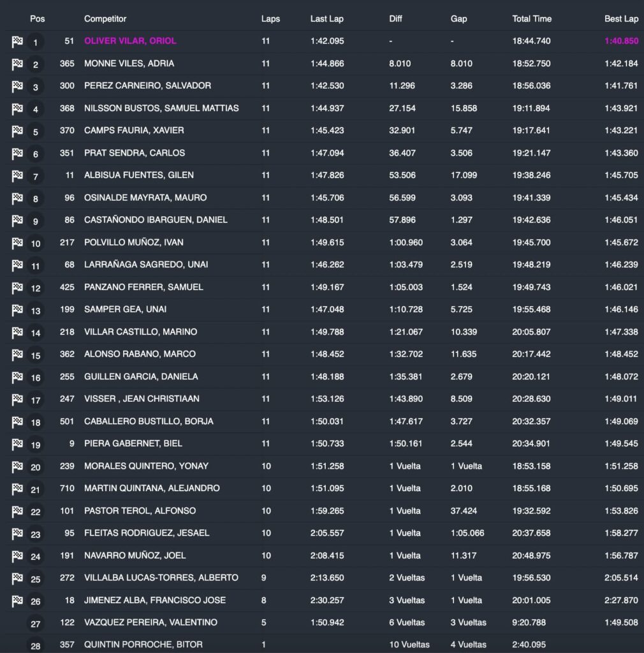The image size is (644, 653).
Task: Click the highlighted best lap time 1:40.850
Action: [620, 41]
